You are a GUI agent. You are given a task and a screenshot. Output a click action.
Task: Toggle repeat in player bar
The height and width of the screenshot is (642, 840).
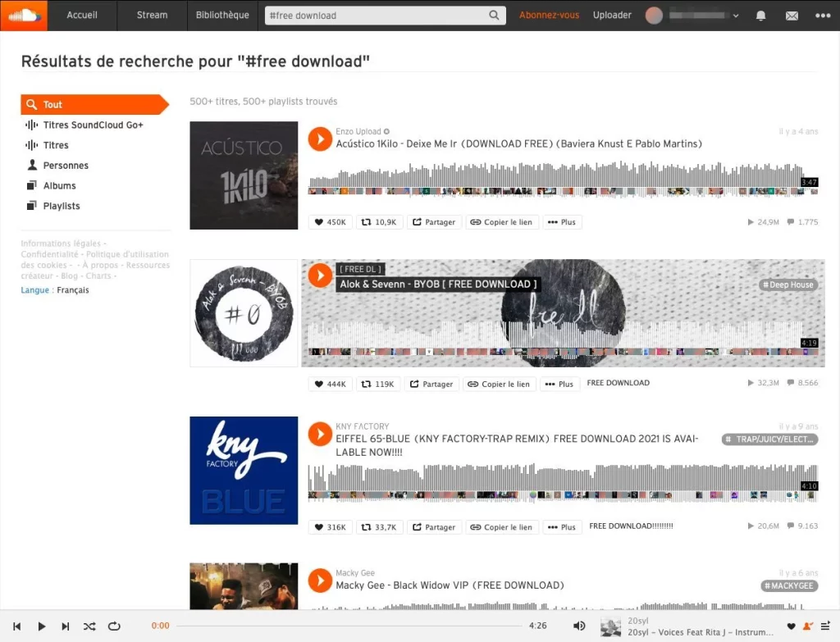[114, 626]
